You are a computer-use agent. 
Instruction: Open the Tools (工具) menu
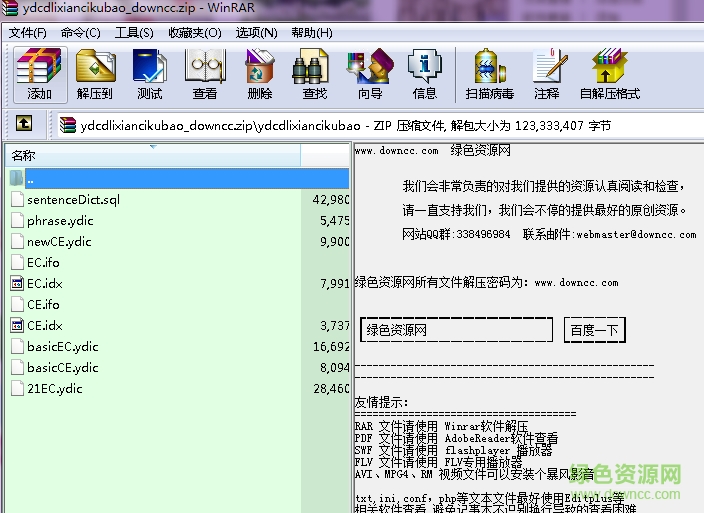pyautogui.click(x=134, y=32)
